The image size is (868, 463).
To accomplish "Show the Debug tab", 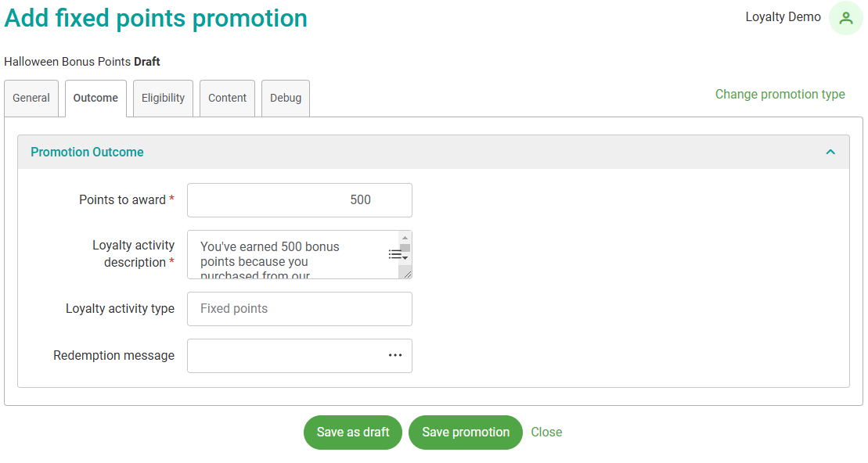I will (x=286, y=99).
